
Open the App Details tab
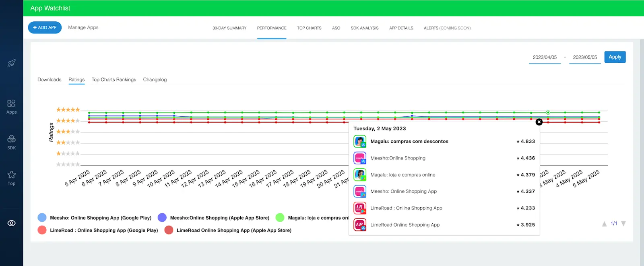point(401,28)
